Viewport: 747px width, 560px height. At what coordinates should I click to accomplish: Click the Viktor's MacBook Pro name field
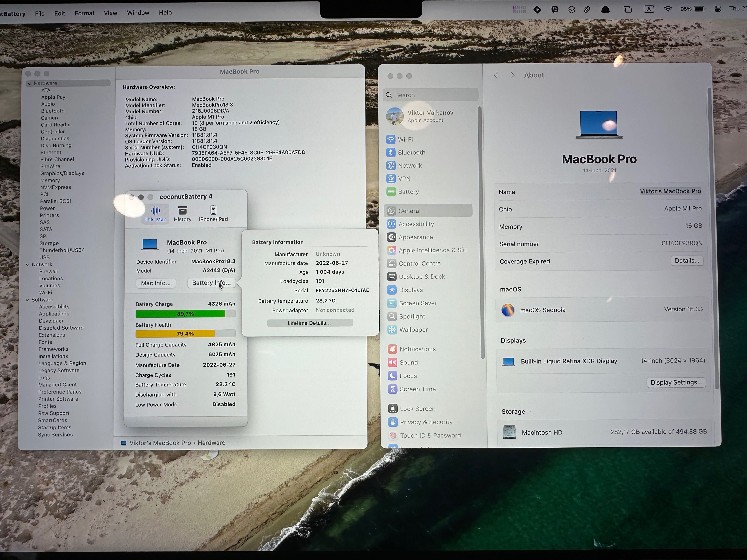[x=670, y=191]
